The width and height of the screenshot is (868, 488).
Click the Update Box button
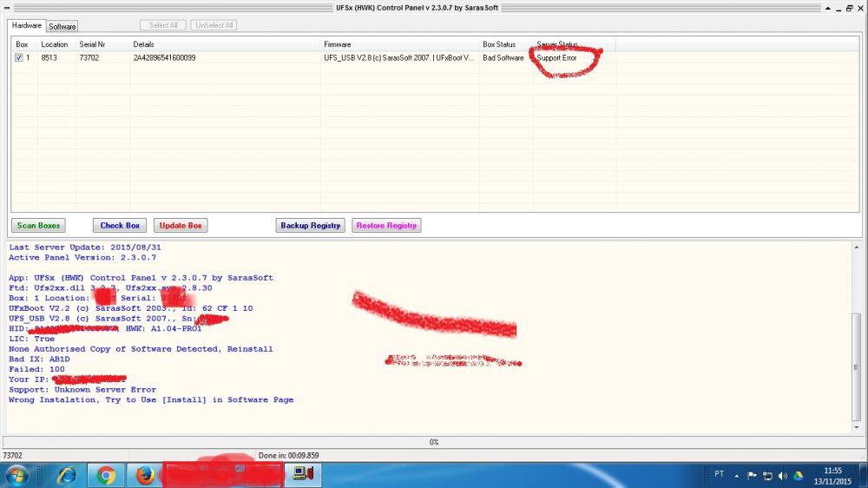point(181,226)
